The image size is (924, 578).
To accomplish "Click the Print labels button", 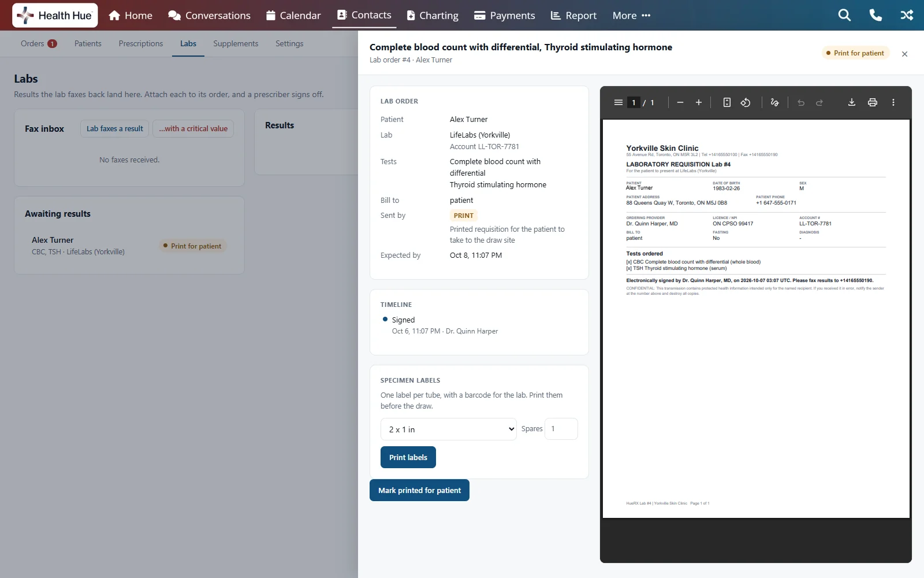I will [408, 457].
